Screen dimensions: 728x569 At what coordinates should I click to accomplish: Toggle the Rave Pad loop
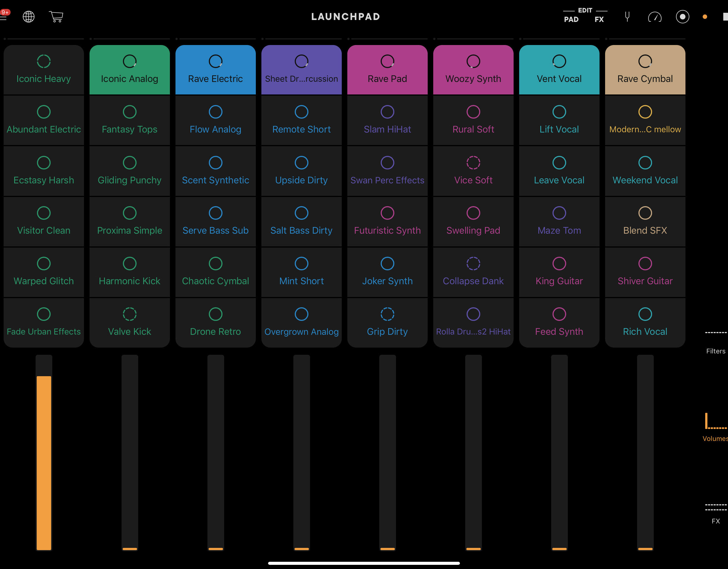(x=387, y=70)
